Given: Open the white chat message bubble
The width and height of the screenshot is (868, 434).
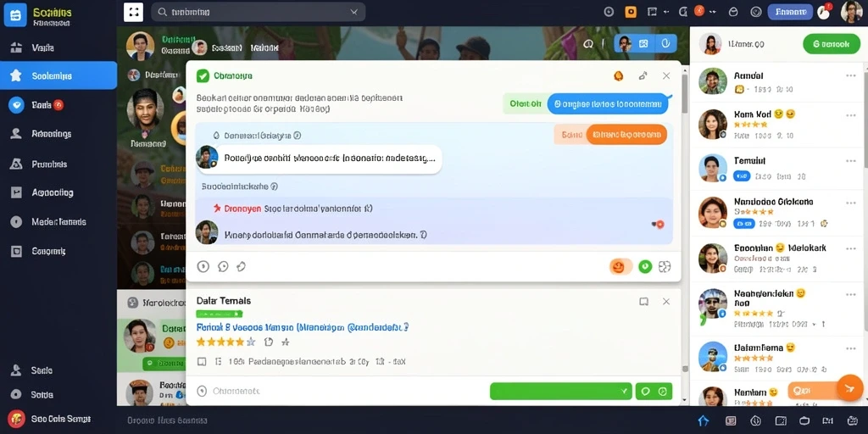Looking at the screenshot, I should click(x=326, y=159).
